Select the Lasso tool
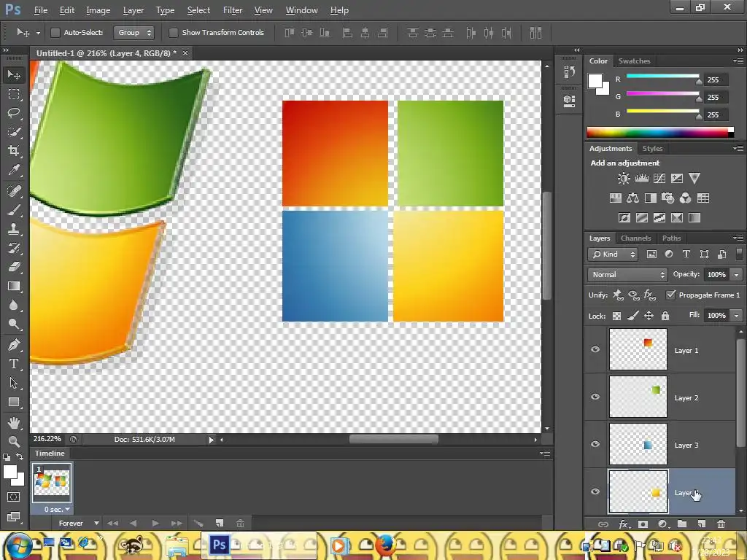The width and height of the screenshot is (747, 560). (x=14, y=113)
